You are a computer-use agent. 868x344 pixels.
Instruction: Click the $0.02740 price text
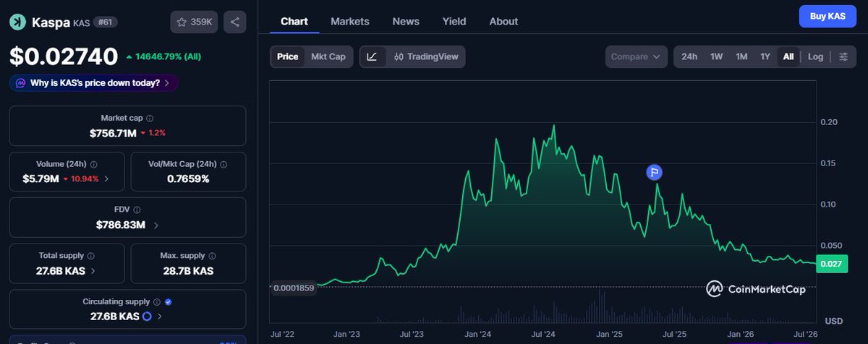coord(64,56)
